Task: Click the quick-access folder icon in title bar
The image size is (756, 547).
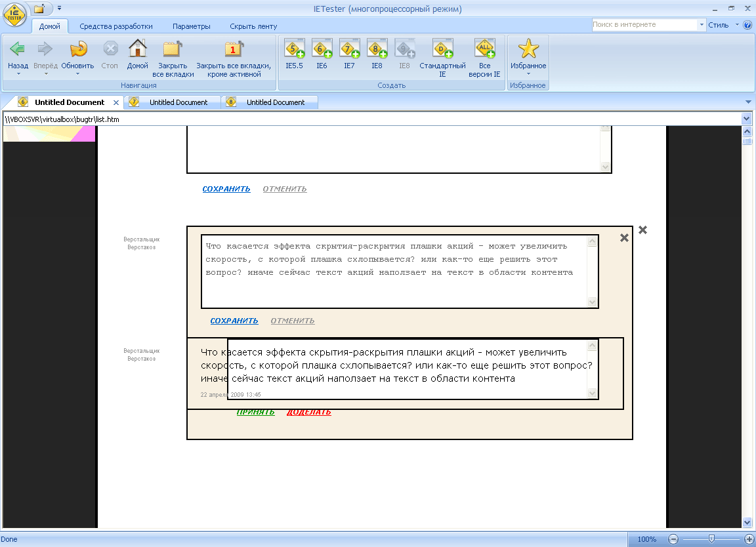Action: (39, 8)
